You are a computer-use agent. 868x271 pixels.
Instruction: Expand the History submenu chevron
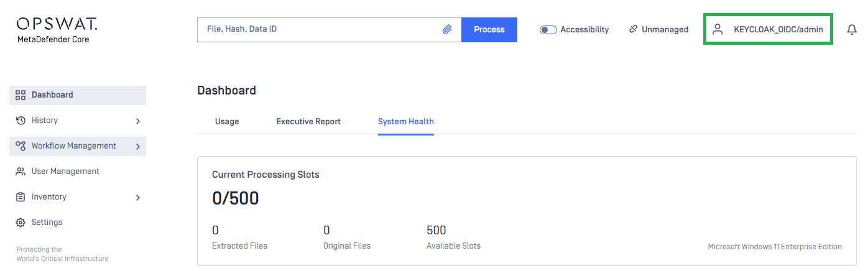point(138,121)
